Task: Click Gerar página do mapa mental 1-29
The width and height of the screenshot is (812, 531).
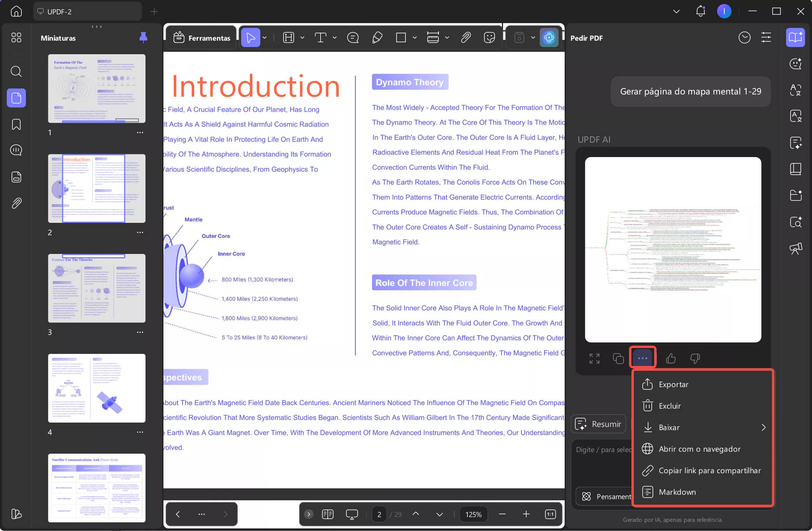Action: tap(690, 91)
